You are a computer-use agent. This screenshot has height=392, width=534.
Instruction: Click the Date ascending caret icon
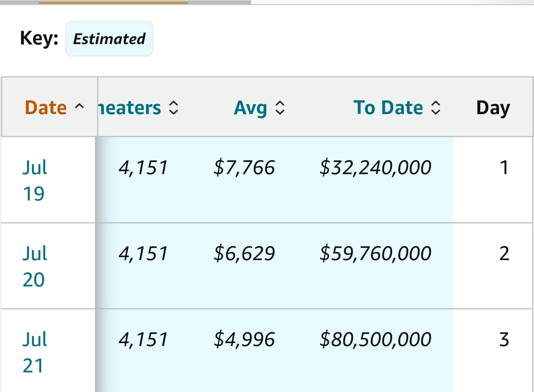(79, 107)
